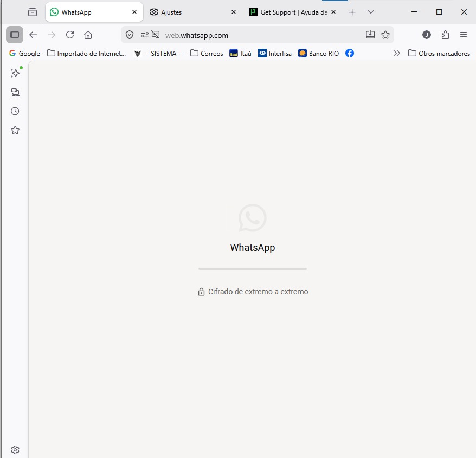The width and height of the screenshot is (476, 458).
Task: Open tracking protection shield panel
Action: 130,35
